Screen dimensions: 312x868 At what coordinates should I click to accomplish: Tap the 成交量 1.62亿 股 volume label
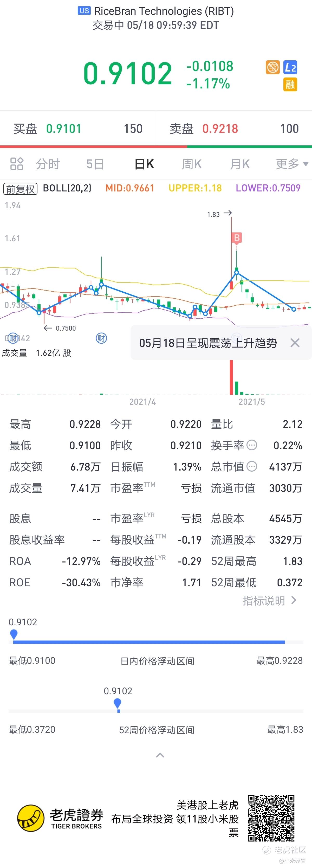[37, 353]
